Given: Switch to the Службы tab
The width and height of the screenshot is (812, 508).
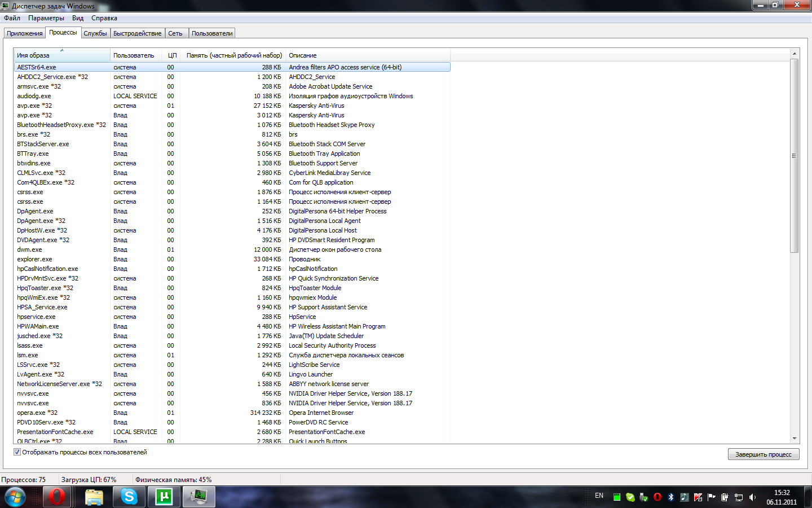Looking at the screenshot, I should (x=95, y=33).
